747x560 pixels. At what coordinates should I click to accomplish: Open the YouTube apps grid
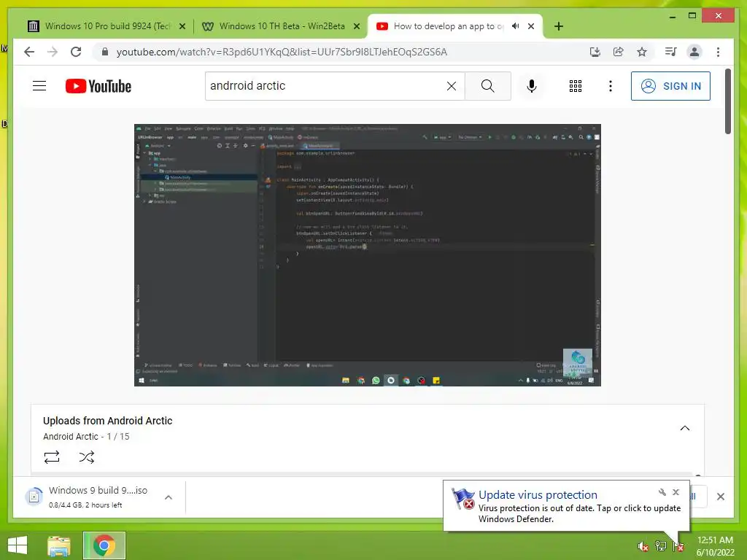(576, 86)
